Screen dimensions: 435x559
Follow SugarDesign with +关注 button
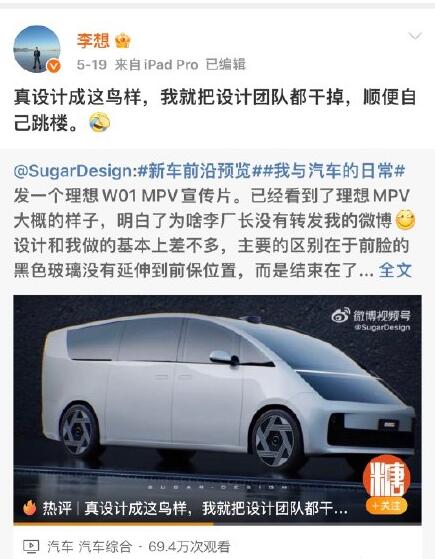point(387,506)
